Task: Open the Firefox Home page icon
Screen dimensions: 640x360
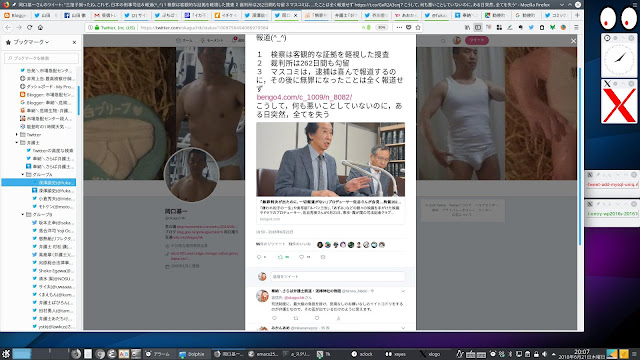Action: click(40, 27)
